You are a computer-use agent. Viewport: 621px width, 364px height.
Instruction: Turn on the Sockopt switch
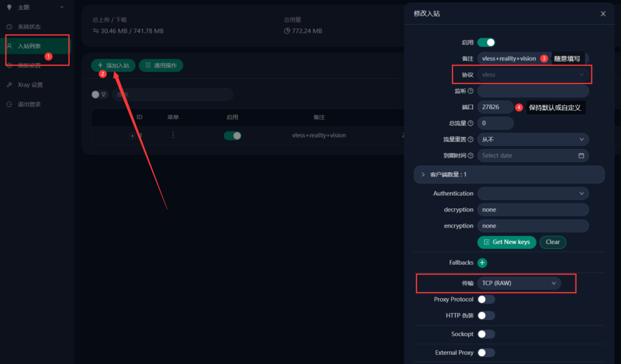click(486, 334)
